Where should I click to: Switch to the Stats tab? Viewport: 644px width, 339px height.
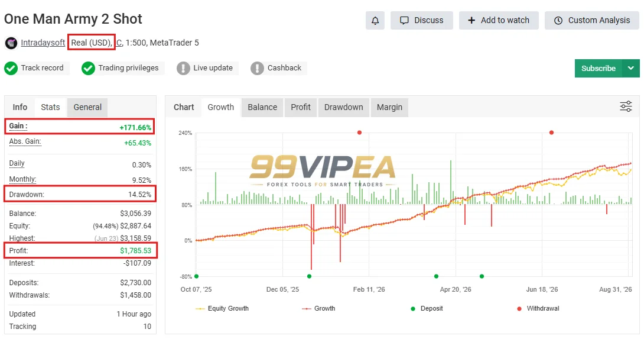point(50,107)
